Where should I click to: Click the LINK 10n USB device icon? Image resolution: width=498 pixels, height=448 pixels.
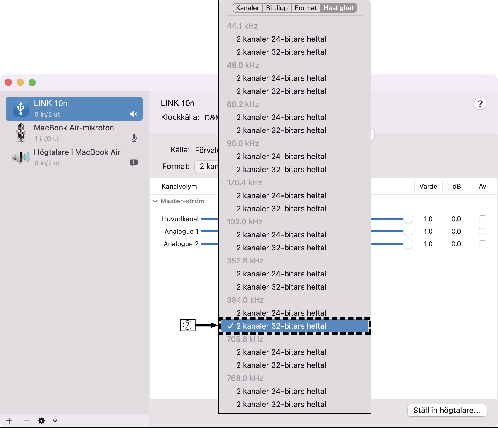click(21, 109)
